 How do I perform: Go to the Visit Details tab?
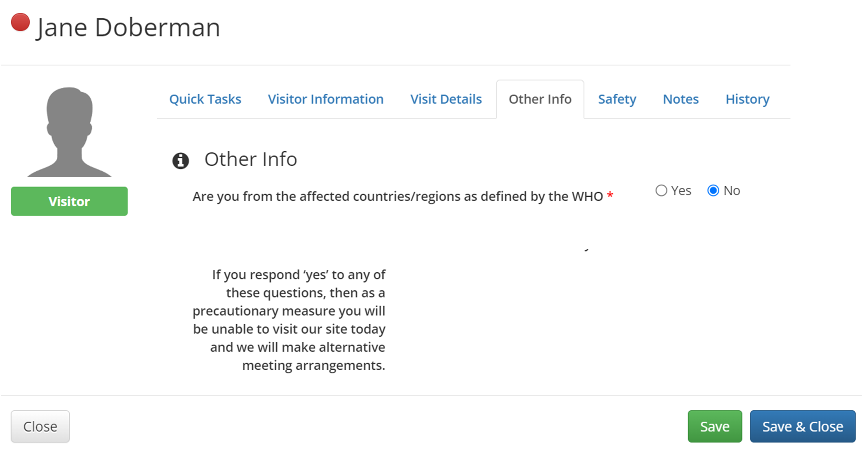click(x=446, y=99)
